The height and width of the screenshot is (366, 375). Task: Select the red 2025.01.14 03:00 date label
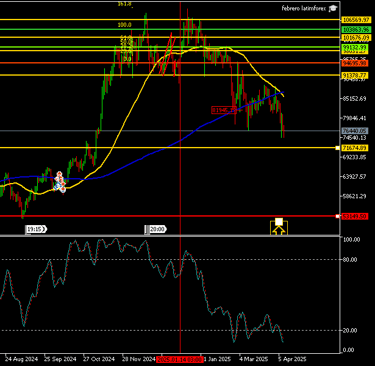coord(180,359)
